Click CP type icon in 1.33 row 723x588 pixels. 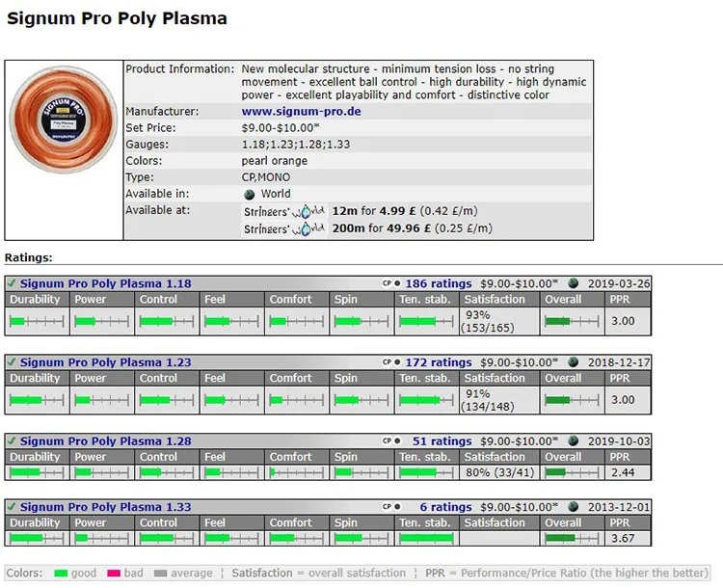(387, 507)
